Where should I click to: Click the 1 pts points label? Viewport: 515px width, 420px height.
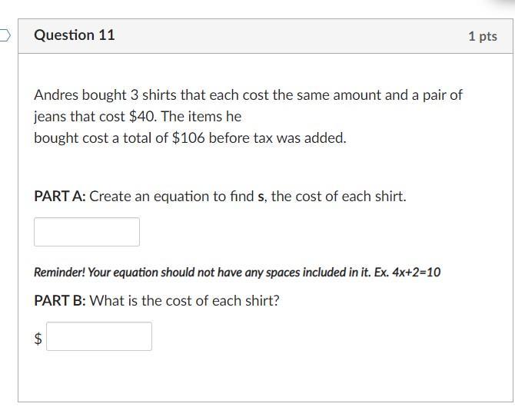tap(482, 36)
